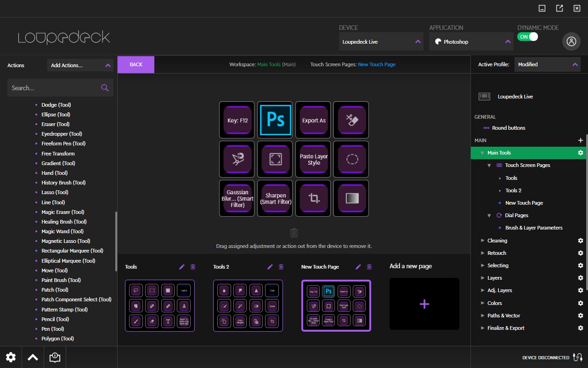
Task: Open the user account profile icon
Action: [571, 41]
